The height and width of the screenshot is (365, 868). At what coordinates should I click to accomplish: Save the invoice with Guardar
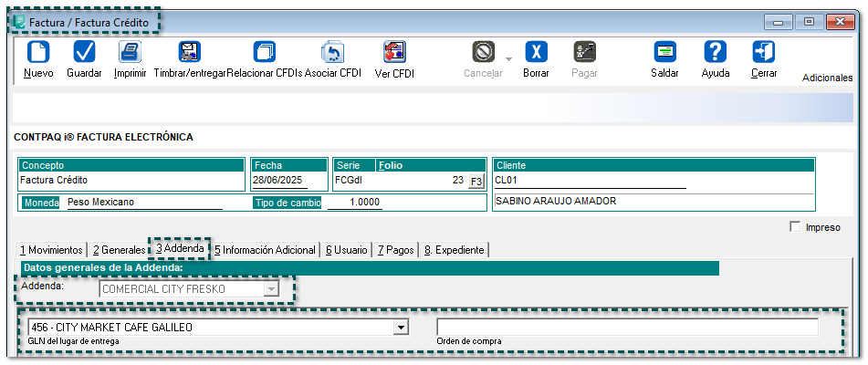84,52
